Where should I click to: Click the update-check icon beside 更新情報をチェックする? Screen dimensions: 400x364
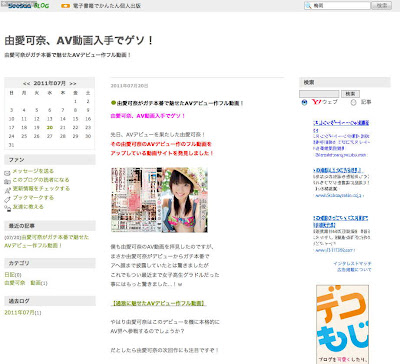[7, 191]
